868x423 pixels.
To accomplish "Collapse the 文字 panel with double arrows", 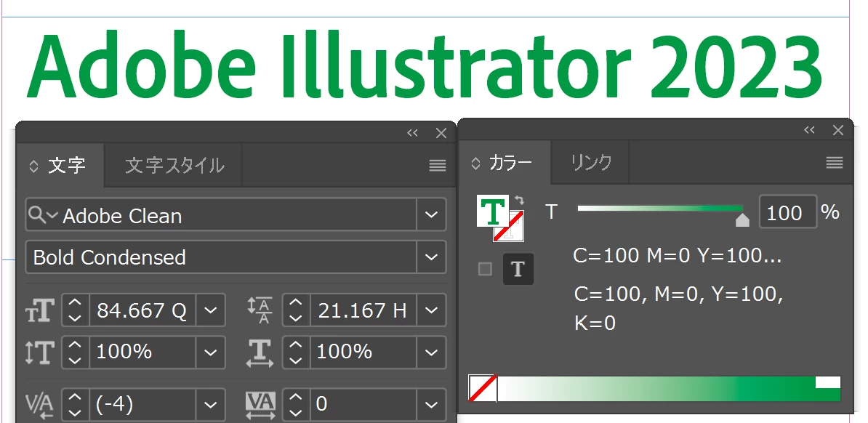I will 412,133.
